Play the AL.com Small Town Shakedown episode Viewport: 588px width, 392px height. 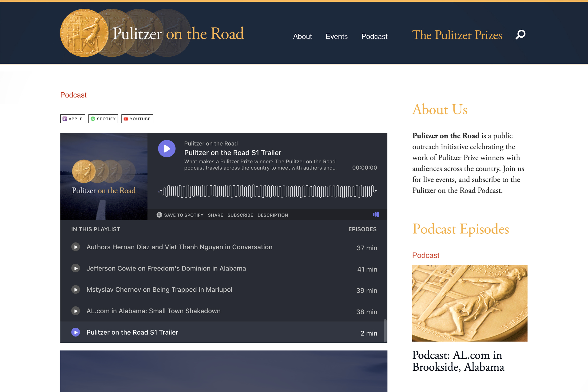[x=75, y=311]
